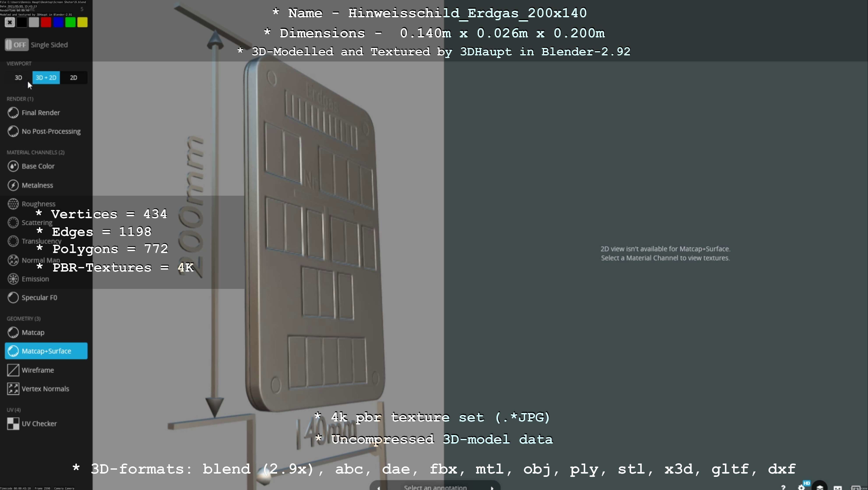This screenshot has height=490, width=868.
Task: Pick the blue background swatch
Action: click(x=58, y=23)
